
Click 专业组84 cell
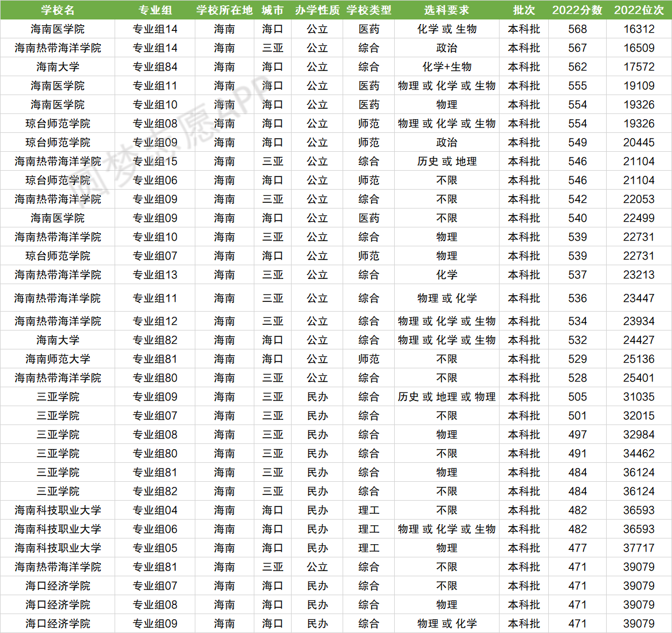[155, 67]
